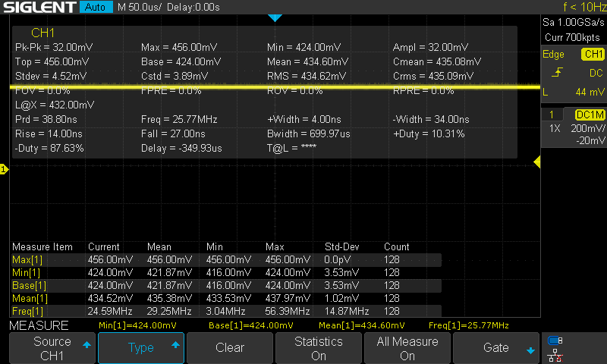Click the Prd = 38.80ns measurement
Viewport: 607px width, 364px height.
[x=46, y=120]
